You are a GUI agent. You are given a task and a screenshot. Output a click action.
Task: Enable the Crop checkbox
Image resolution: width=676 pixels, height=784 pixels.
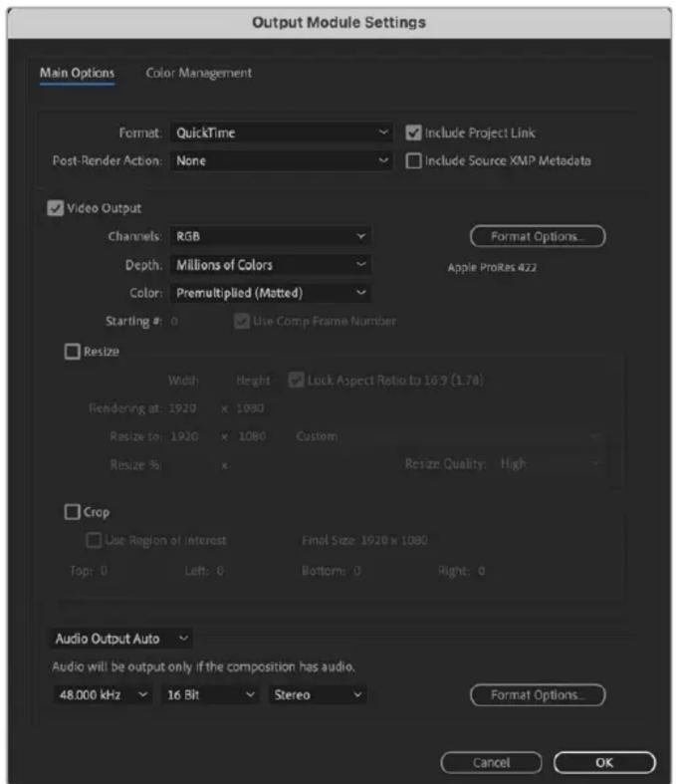point(72,511)
